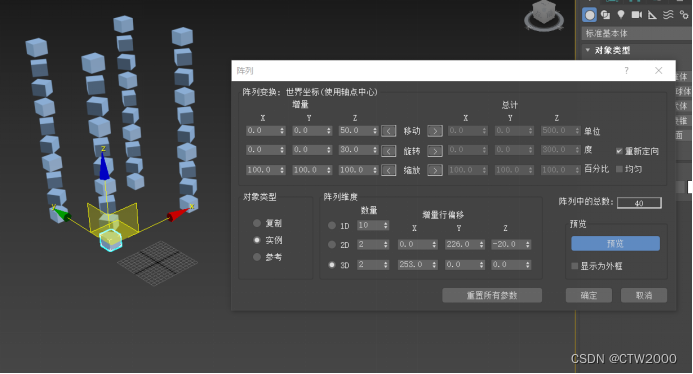
Task: Open the Space Warps wavy icon
Action: click(x=668, y=15)
